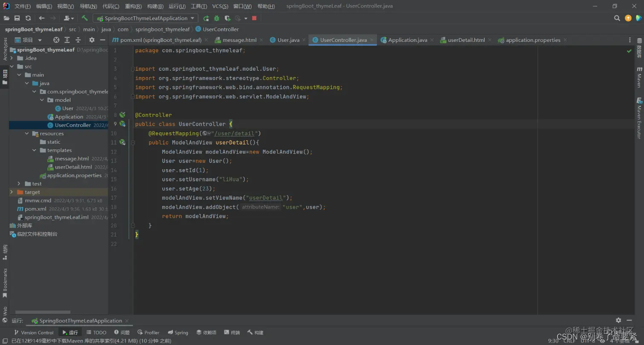Open project panel settings gear
Screen dimensions: 644x345
point(92,40)
